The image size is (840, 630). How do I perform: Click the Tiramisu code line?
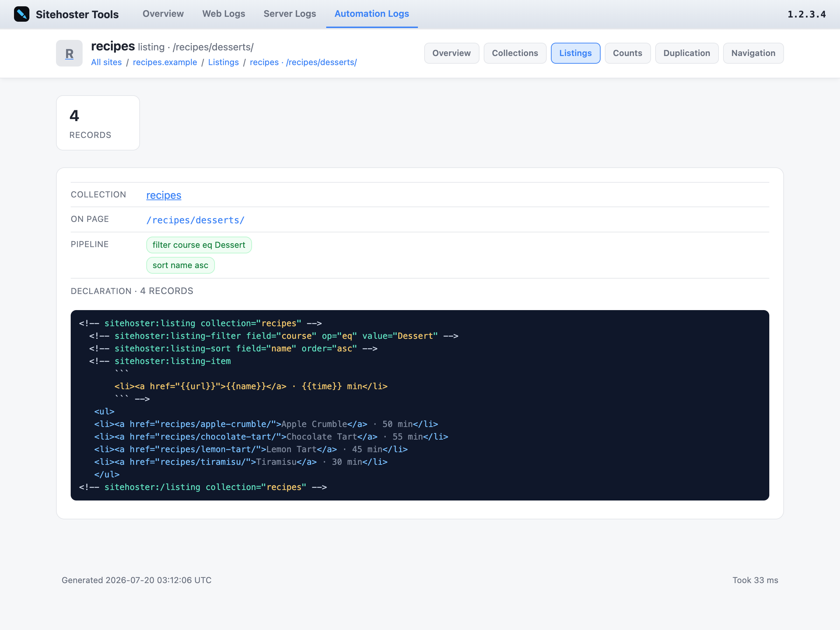(x=241, y=462)
